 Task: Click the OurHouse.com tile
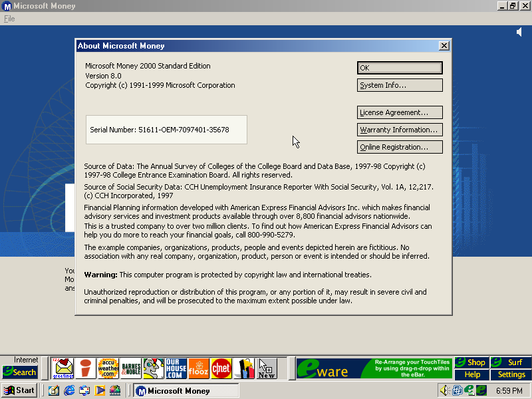click(x=176, y=368)
